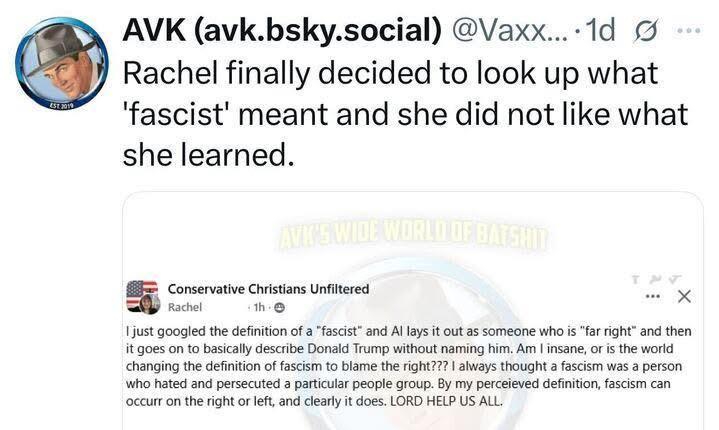The height and width of the screenshot is (430, 719).
Task: Click Rachel's small profile picture overlay
Action: (147, 304)
